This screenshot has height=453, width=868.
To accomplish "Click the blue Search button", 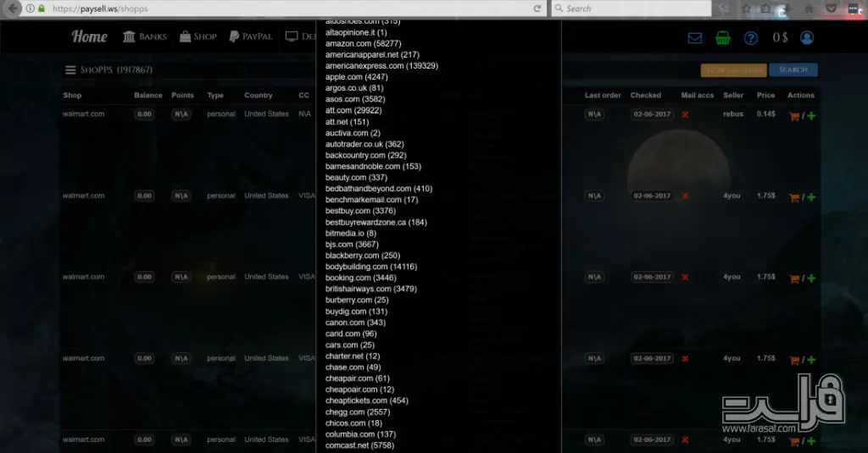I will tap(793, 69).
